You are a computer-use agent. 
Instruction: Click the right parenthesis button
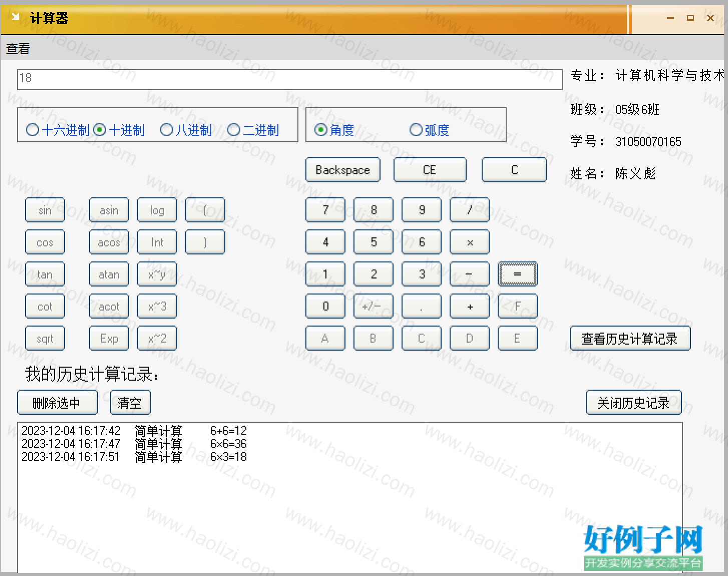click(x=205, y=242)
